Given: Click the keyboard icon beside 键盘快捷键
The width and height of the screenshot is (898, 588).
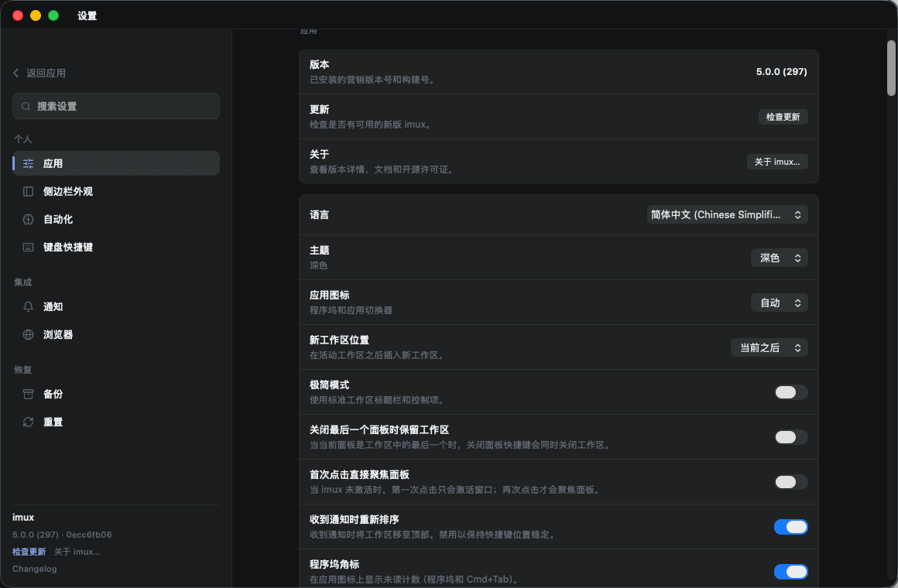Looking at the screenshot, I should (28, 248).
